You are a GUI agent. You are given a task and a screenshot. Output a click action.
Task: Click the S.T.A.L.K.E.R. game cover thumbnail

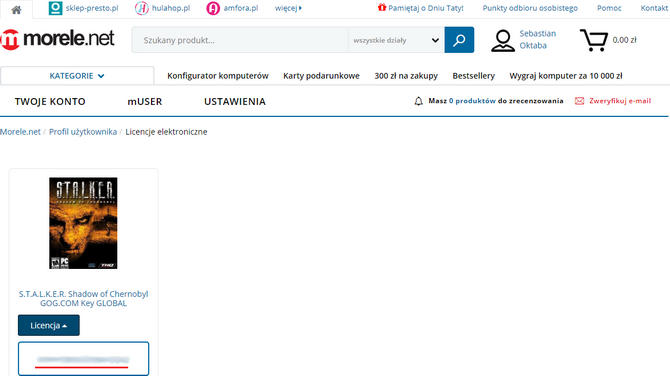tap(83, 223)
